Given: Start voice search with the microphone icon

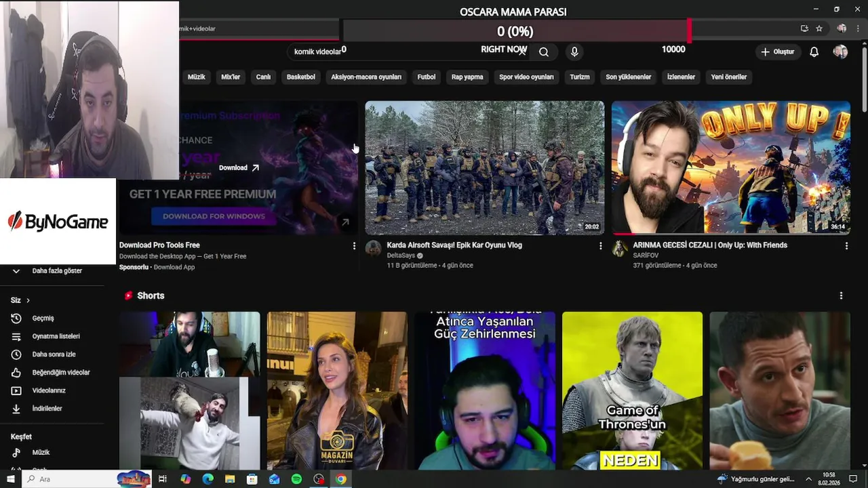Looking at the screenshot, I should [574, 52].
